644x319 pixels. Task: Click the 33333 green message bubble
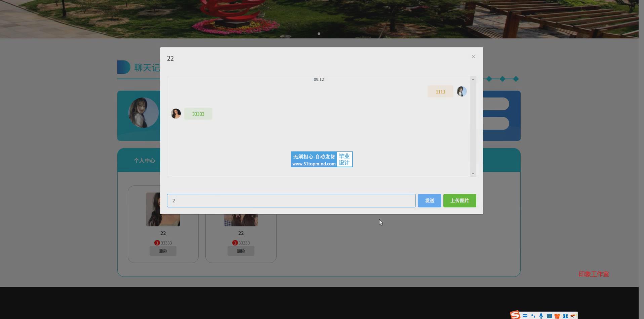[x=198, y=114]
